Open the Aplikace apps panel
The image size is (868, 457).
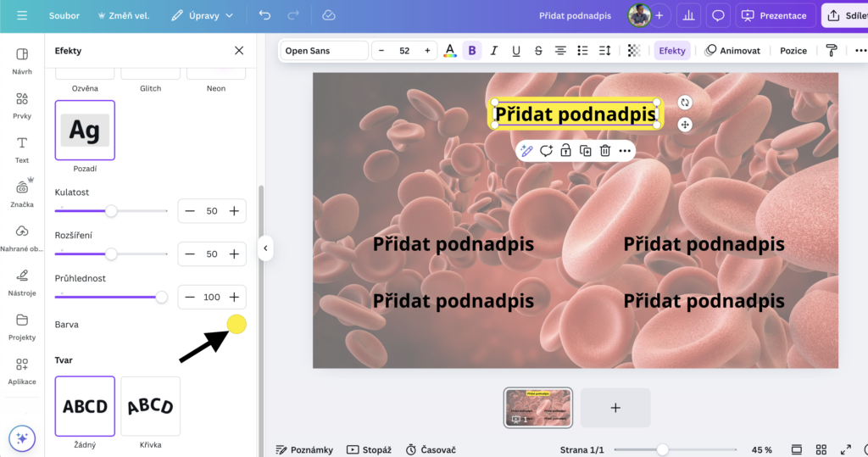(x=22, y=371)
